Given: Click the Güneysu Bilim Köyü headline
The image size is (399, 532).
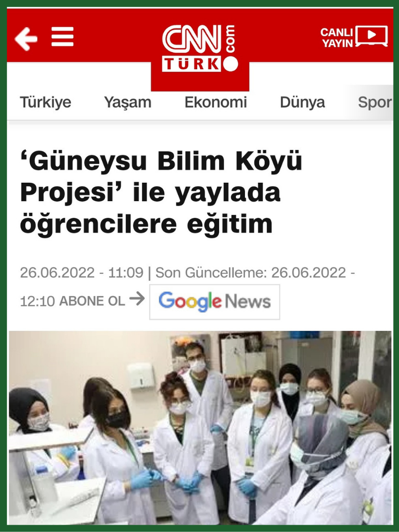Looking at the screenshot, I should click(x=161, y=192).
